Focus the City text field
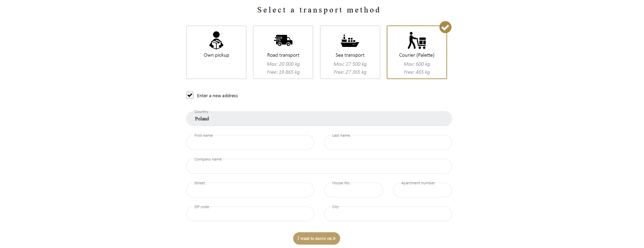Screen dimensions: 644x248 [388, 214]
